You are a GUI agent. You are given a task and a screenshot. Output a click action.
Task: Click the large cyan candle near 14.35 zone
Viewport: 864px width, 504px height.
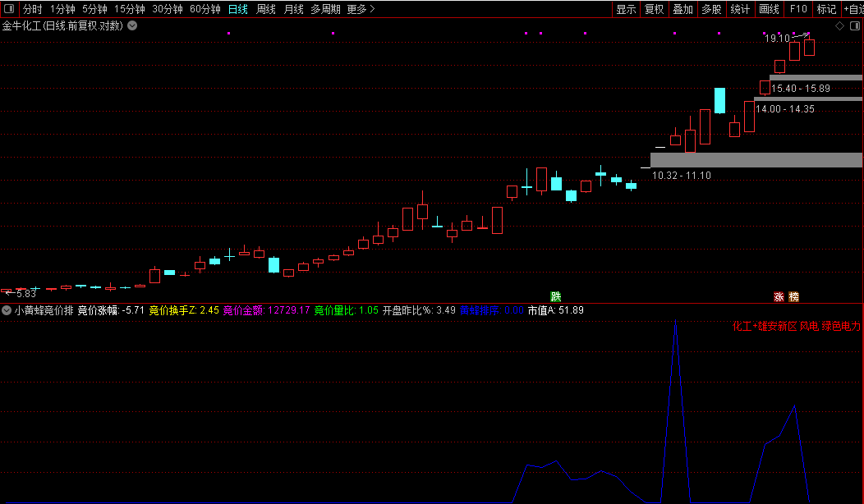pyautogui.click(x=719, y=101)
